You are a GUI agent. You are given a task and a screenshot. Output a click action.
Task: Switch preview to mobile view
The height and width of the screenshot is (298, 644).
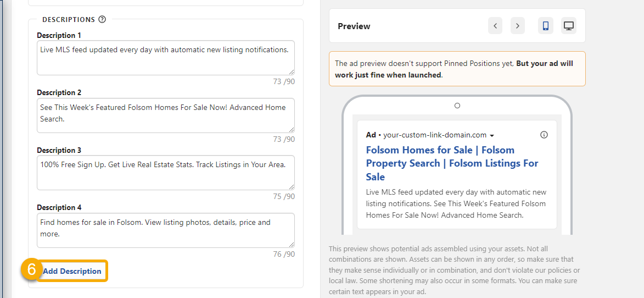pyautogui.click(x=546, y=26)
